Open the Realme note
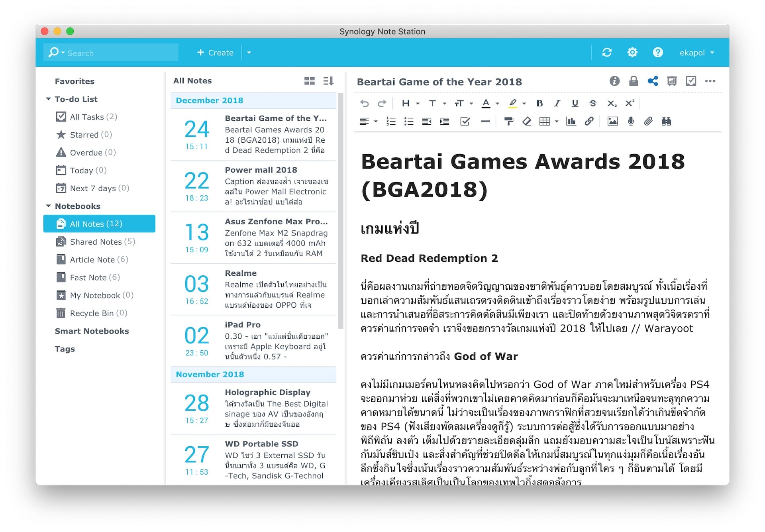The image size is (765, 532). pyautogui.click(x=253, y=289)
